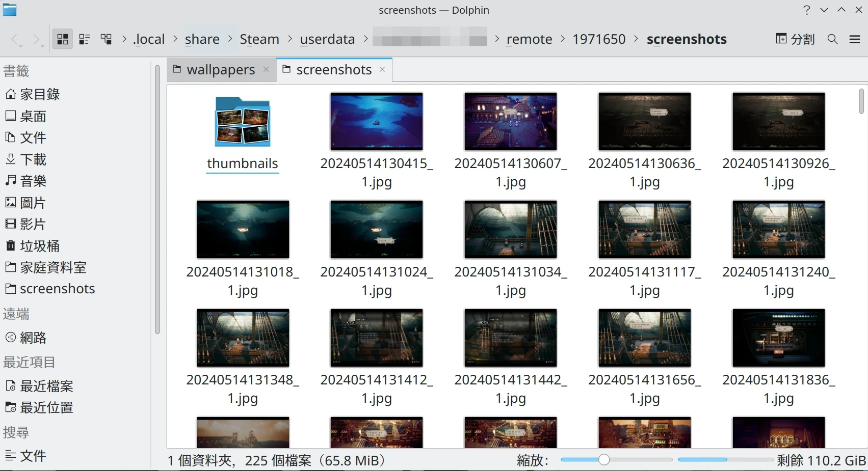Select thumbnail 20240514130926_1.jpg

(779, 121)
